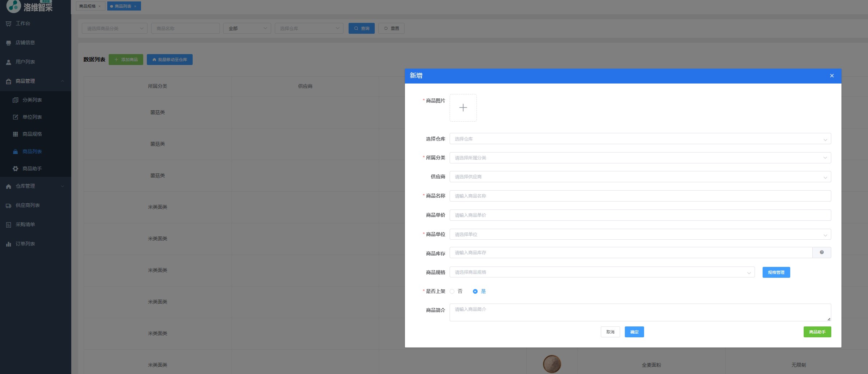Open 商品规格 grid icon
The image size is (868, 374).
[15, 134]
